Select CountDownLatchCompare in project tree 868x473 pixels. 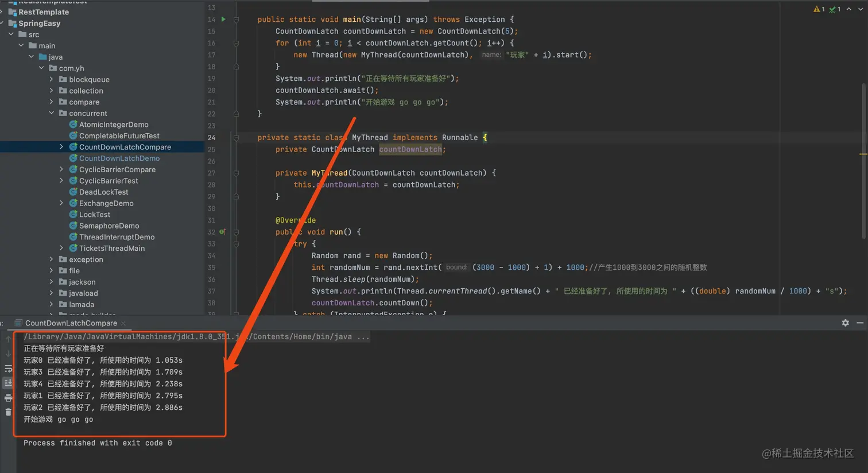(125, 147)
